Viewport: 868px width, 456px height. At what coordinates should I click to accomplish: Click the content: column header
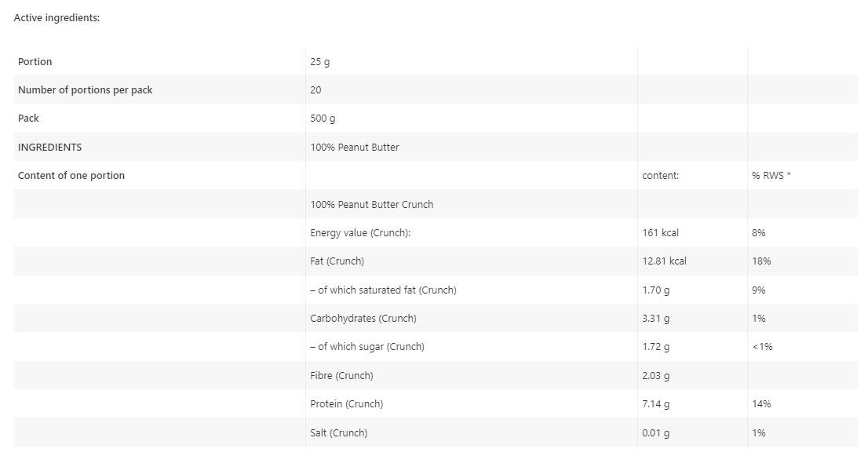660,176
